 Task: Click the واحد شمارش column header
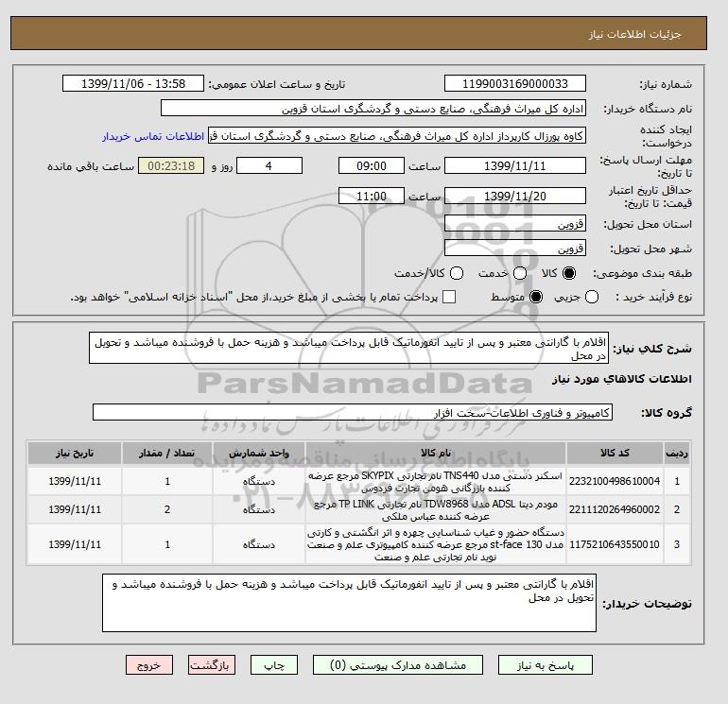point(259,454)
